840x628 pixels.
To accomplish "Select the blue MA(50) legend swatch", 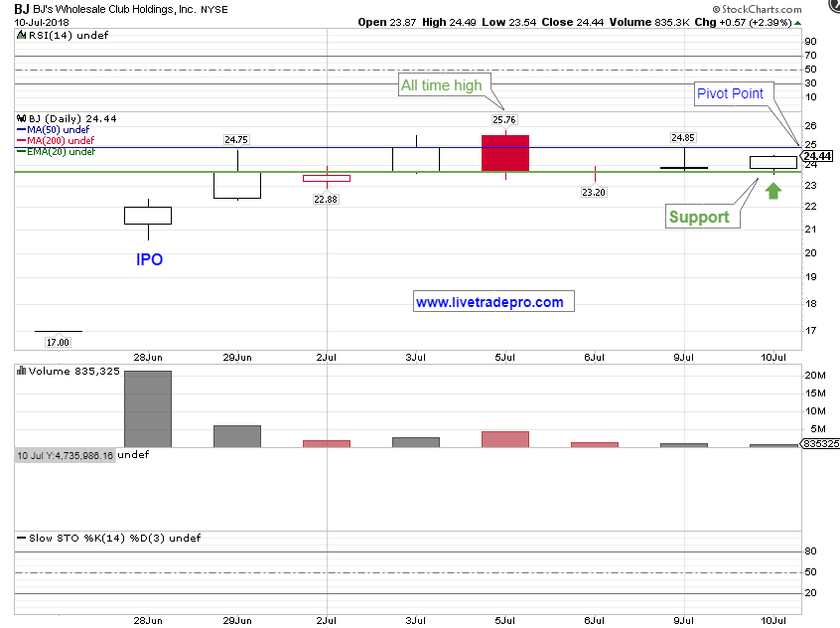I will click(x=20, y=129).
